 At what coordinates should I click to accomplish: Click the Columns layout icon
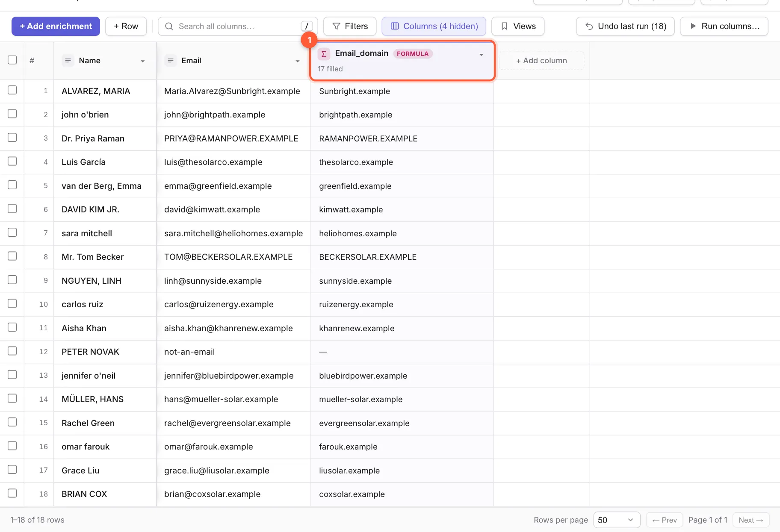[x=395, y=26]
